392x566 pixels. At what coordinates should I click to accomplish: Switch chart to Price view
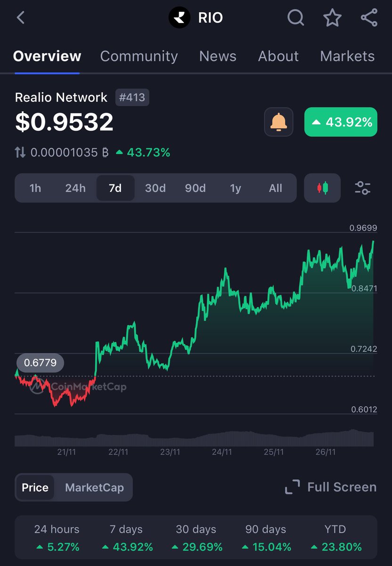tap(35, 487)
